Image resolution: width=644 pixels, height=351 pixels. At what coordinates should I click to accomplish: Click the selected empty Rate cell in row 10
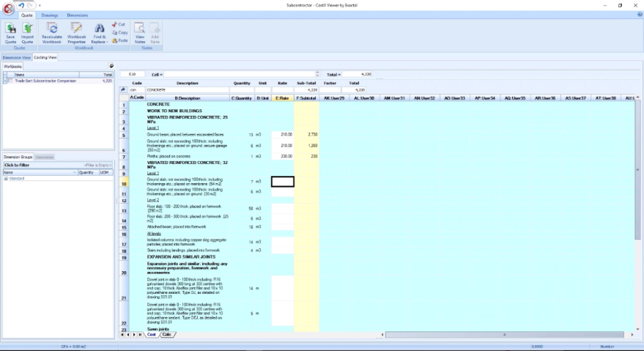(x=283, y=181)
